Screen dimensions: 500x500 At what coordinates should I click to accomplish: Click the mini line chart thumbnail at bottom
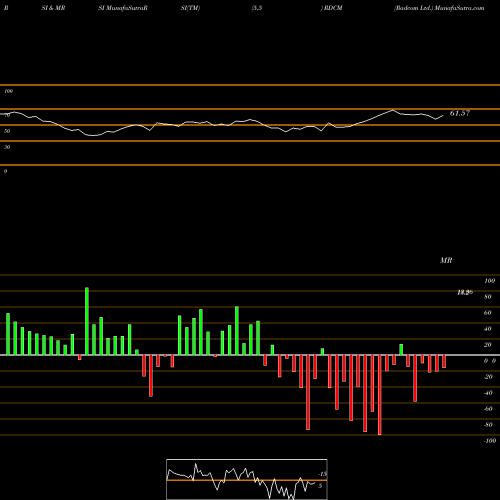[247, 479]
